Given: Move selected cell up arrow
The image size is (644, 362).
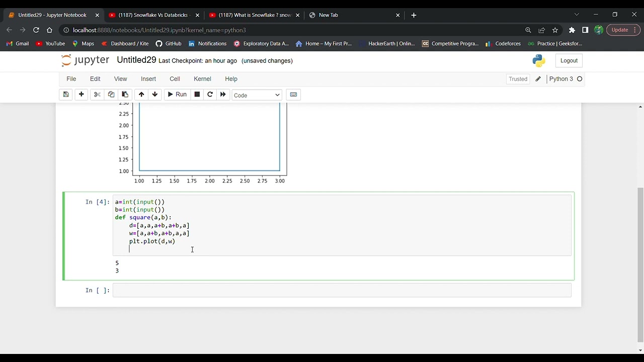Looking at the screenshot, I should pyautogui.click(x=141, y=95).
